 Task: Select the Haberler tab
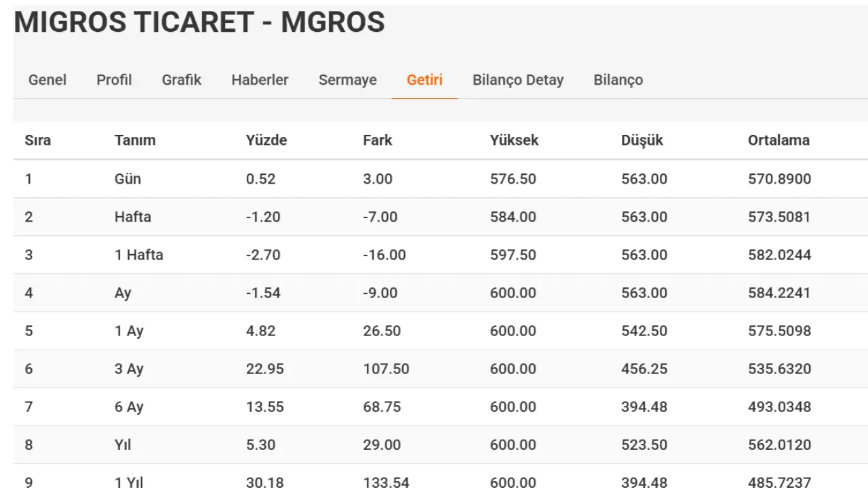pyautogui.click(x=260, y=80)
